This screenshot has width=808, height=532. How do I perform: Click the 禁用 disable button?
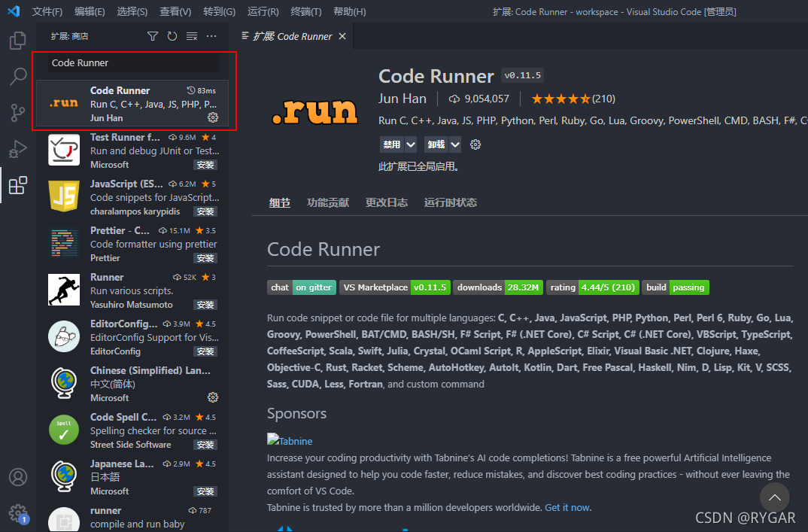click(392, 144)
